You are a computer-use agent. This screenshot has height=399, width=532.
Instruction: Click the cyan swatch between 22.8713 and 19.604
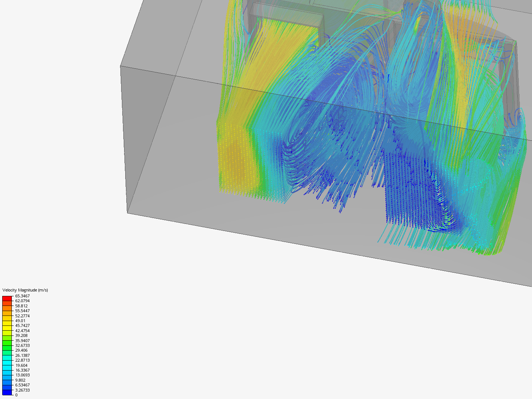pyautogui.click(x=7, y=363)
